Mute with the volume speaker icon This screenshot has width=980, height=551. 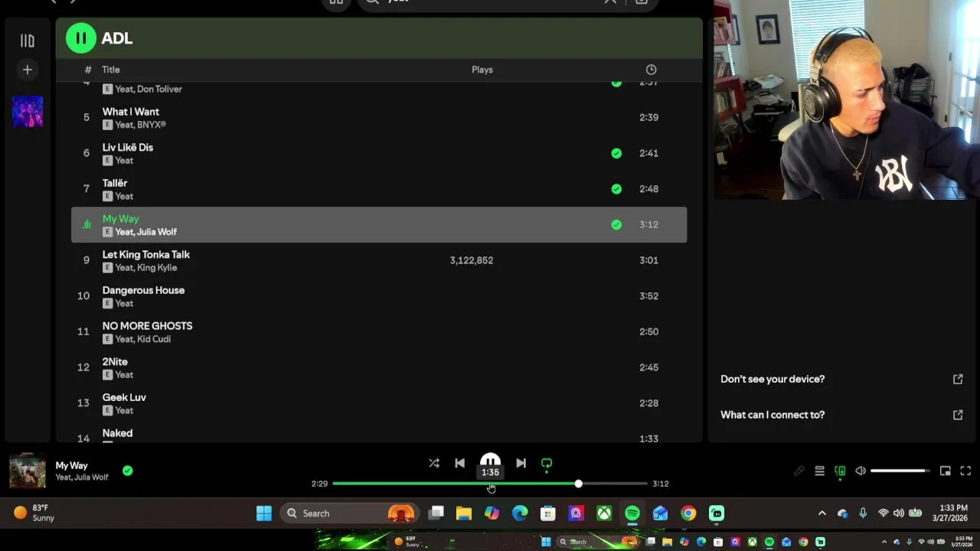tap(861, 471)
